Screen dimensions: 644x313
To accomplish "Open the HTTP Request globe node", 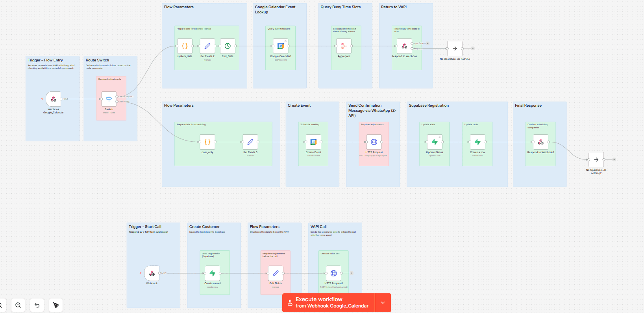I will 374,142.
